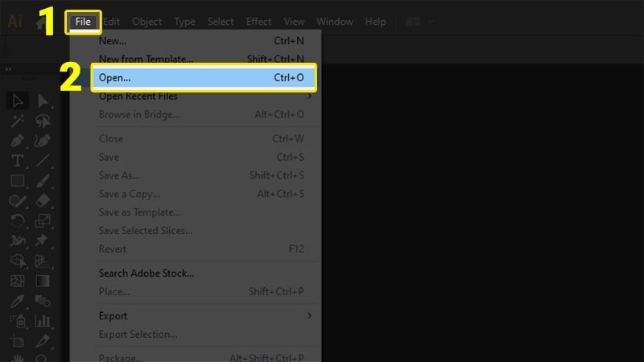This screenshot has width=644, height=362.
Task: Click Search Adobe Stock... menu entry
Action: tap(147, 274)
